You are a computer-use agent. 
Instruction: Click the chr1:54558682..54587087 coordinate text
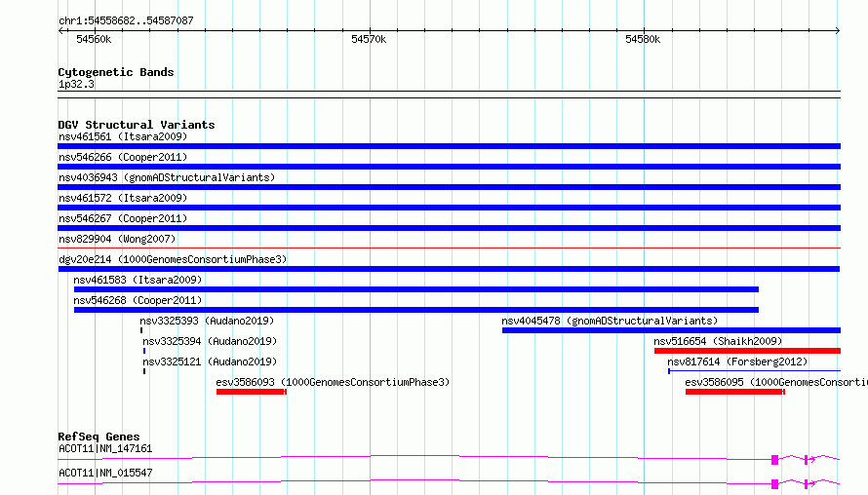pyautogui.click(x=126, y=21)
